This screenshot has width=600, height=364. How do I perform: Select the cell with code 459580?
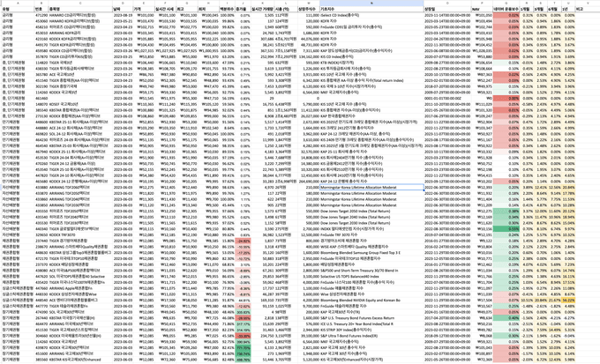41,51
